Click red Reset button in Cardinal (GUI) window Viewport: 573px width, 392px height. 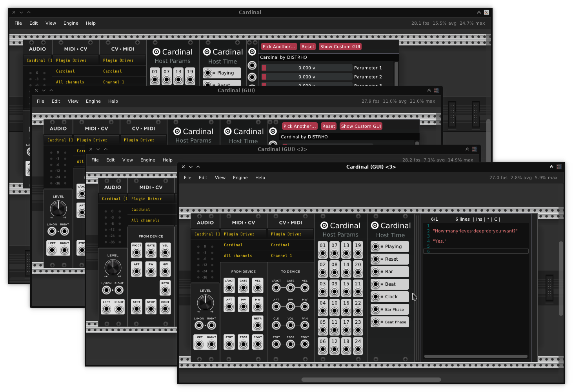[329, 126]
